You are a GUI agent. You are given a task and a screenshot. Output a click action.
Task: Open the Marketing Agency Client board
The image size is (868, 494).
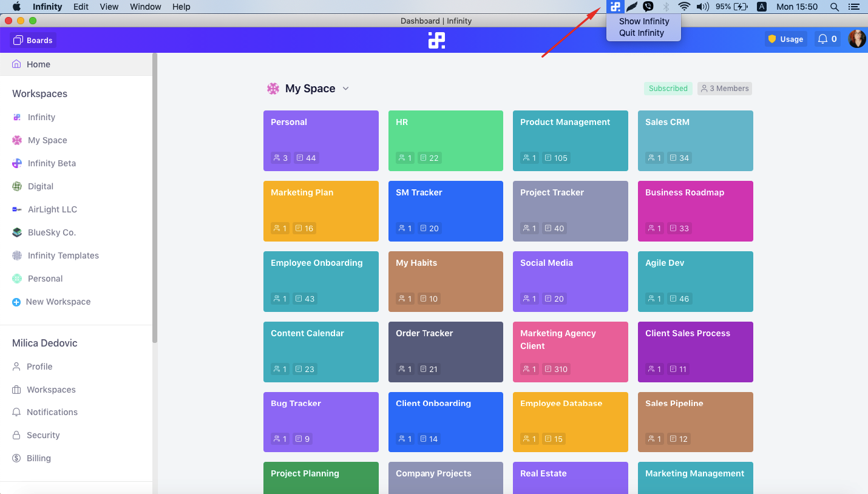pyautogui.click(x=571, y=352)
